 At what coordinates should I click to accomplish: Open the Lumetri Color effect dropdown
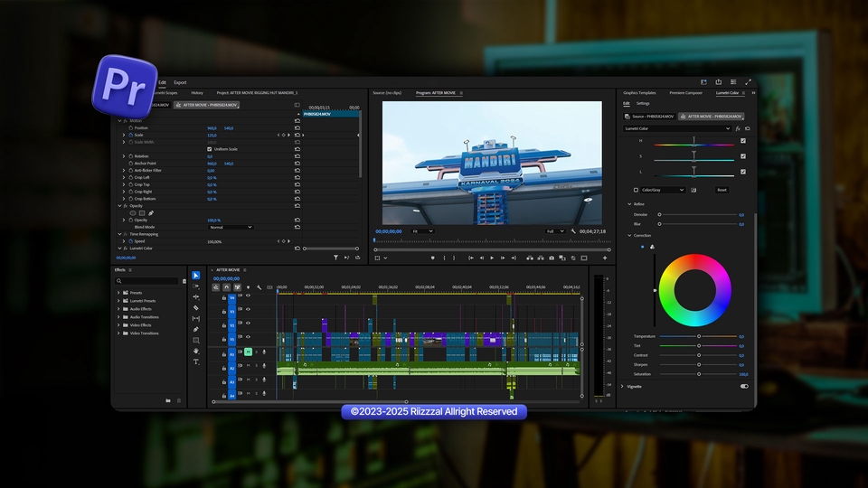point(677,128)
